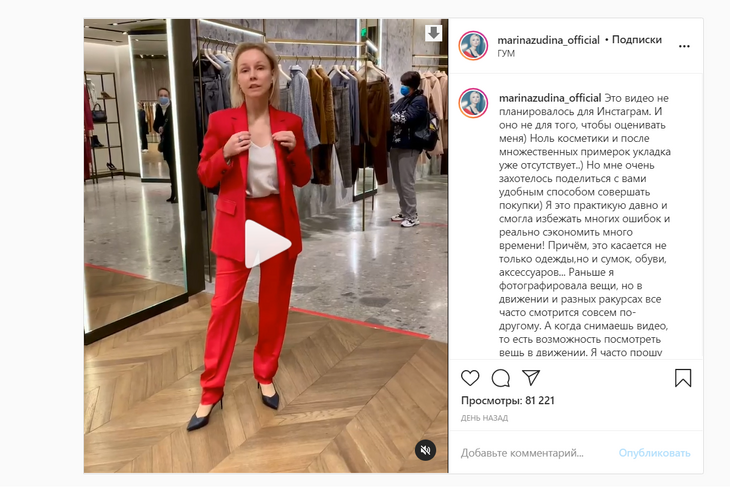The image size is (730, 487).
Task: Save the post with the bookmark icon
Action: click(x=683, y=378)
